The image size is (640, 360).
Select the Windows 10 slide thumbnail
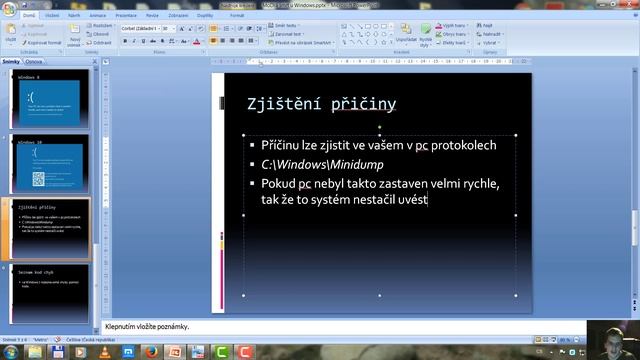pyautogui.click(x=49, y=164)
